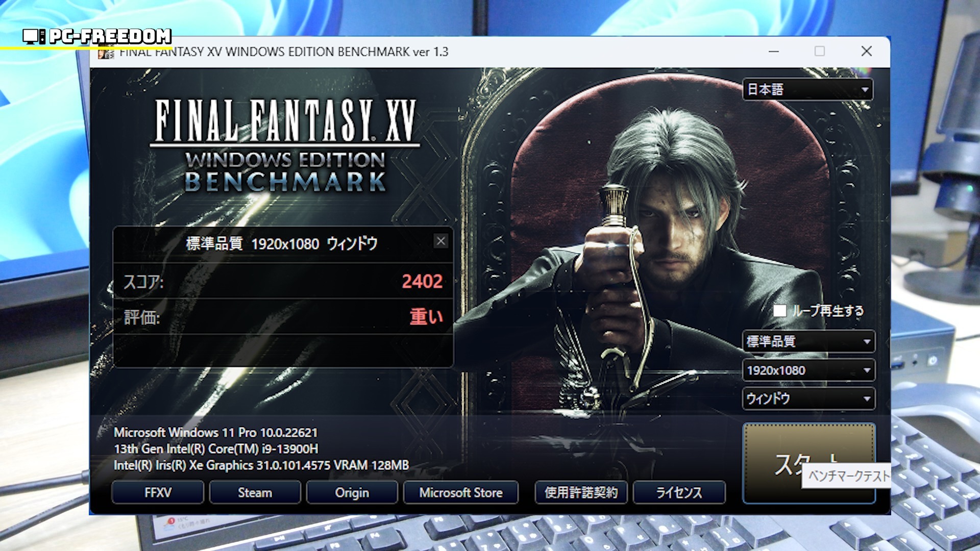This screenshot has height=551, width=980.
Task: Click the PC-FREEDOM logo overlay
Action: (97, 36)
